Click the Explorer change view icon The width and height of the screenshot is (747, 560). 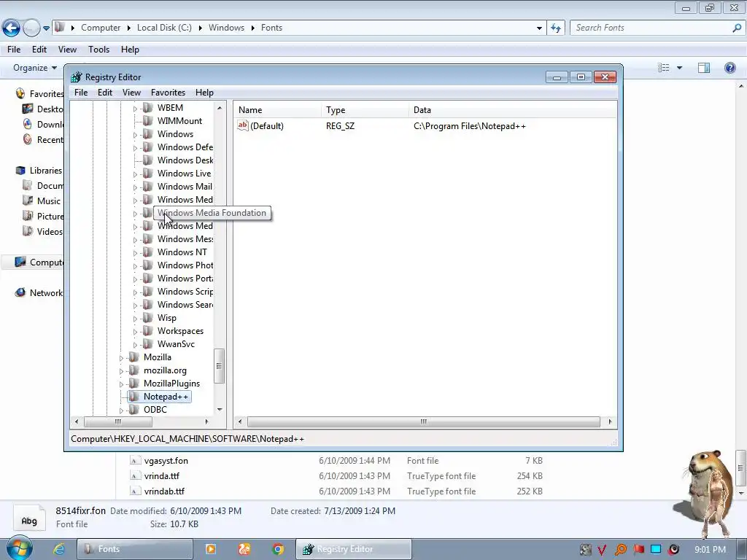(664, 68)
